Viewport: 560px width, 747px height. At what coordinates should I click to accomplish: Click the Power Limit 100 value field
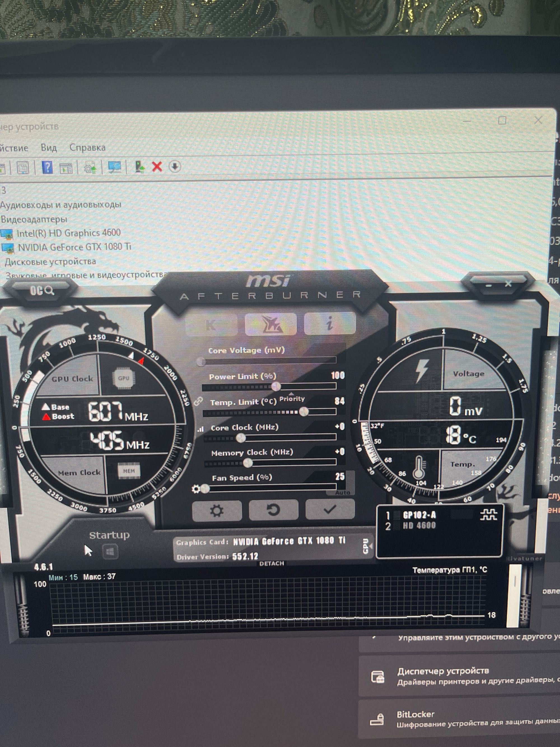coord(338,375)
